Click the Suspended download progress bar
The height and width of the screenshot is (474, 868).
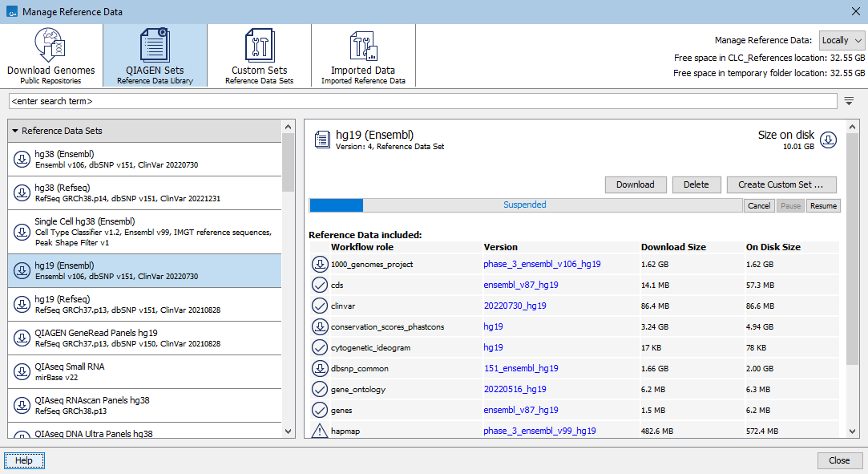[525, 205]
